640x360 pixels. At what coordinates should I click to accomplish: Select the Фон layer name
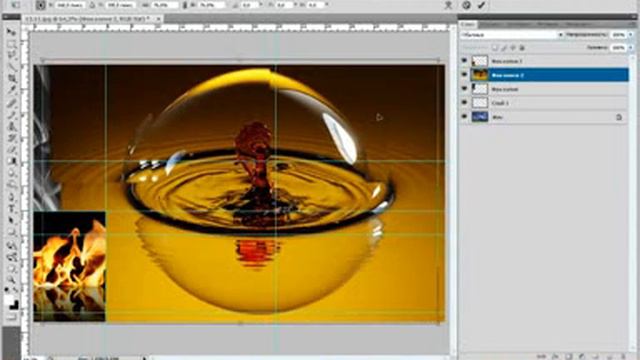[x=497, y=117]
